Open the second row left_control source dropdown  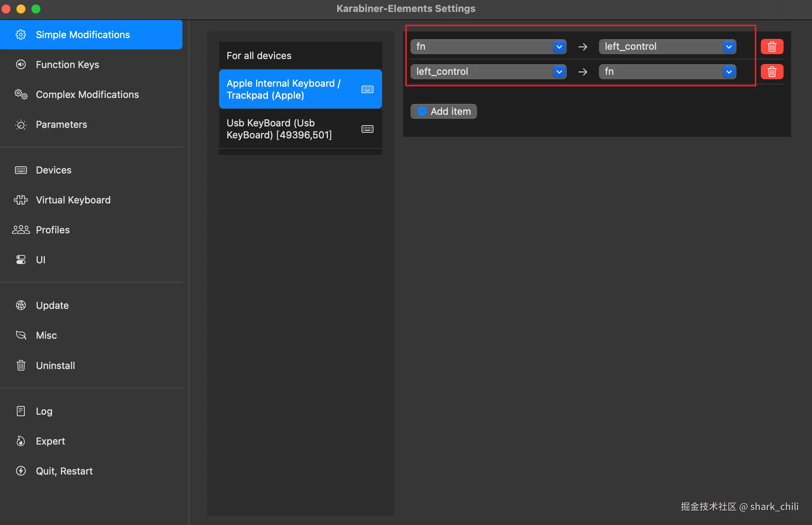pos(488,72)
